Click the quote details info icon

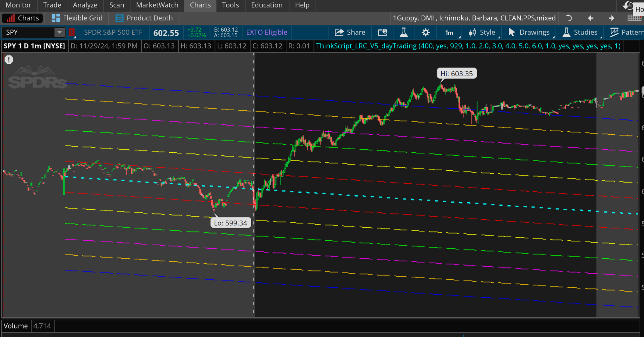pyautogui.click(x=382, y=32)
